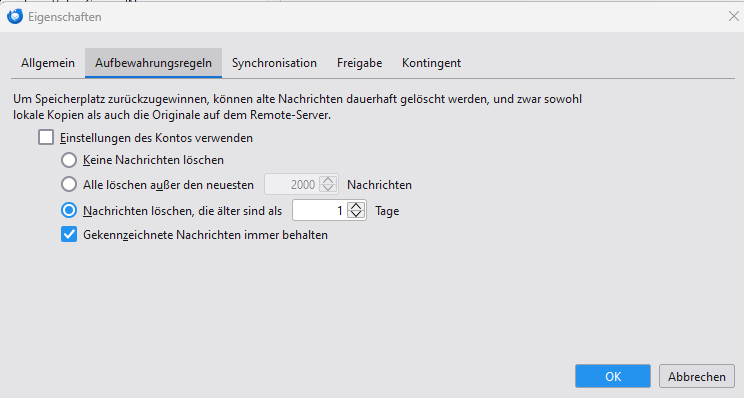Viewport: 744px width, 398px height.
Task: Go to the Freigabe tab
Action: point(359,63)
